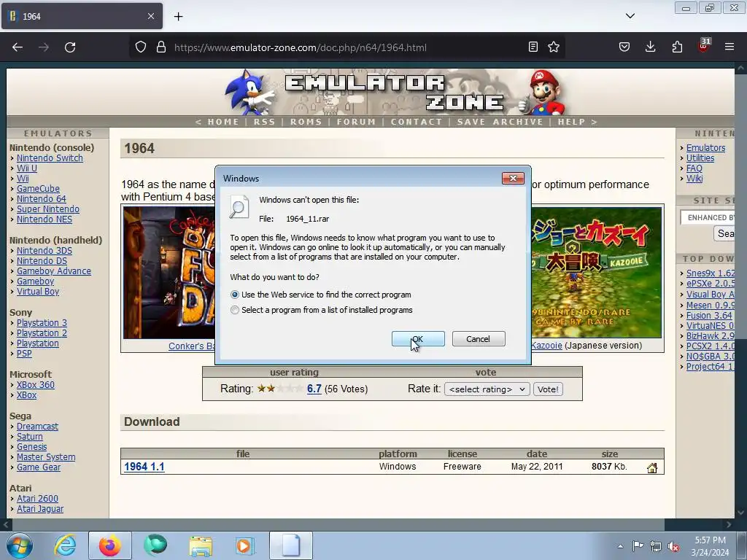This screenshot has height=560, width=747.
Task: Open Firefox hamburger menu
Action: pos(729,47)
